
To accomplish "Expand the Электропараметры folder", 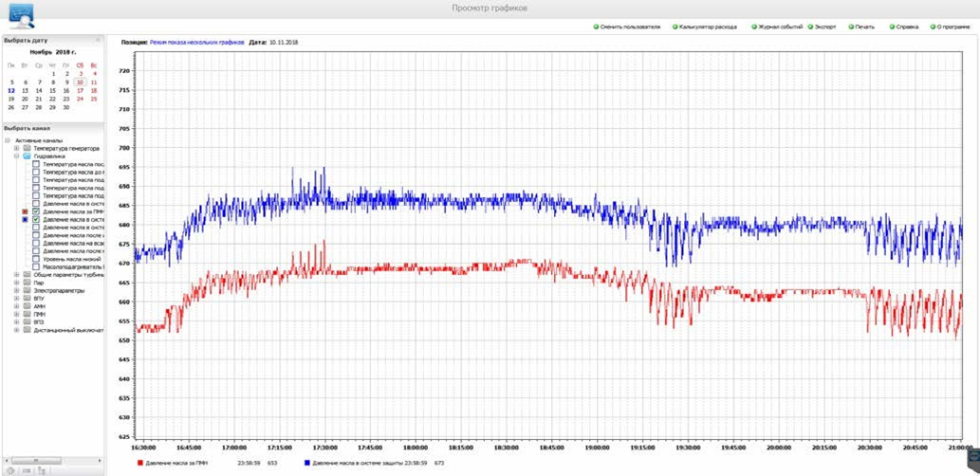I will pos(17,290).
